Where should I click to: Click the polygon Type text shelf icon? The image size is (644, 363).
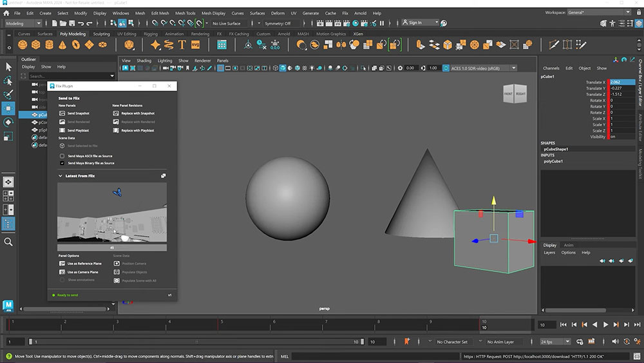pos(182,44)
